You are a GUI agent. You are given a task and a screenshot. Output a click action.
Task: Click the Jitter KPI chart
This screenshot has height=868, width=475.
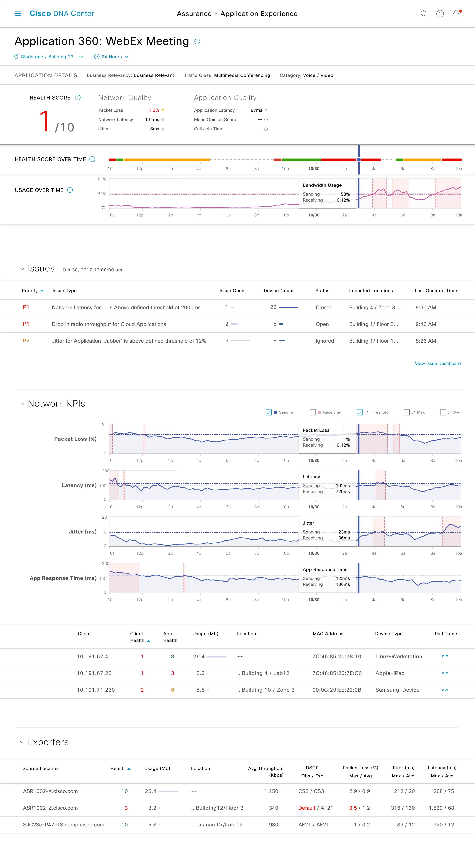pyautogui.click(x=285, y=531)
